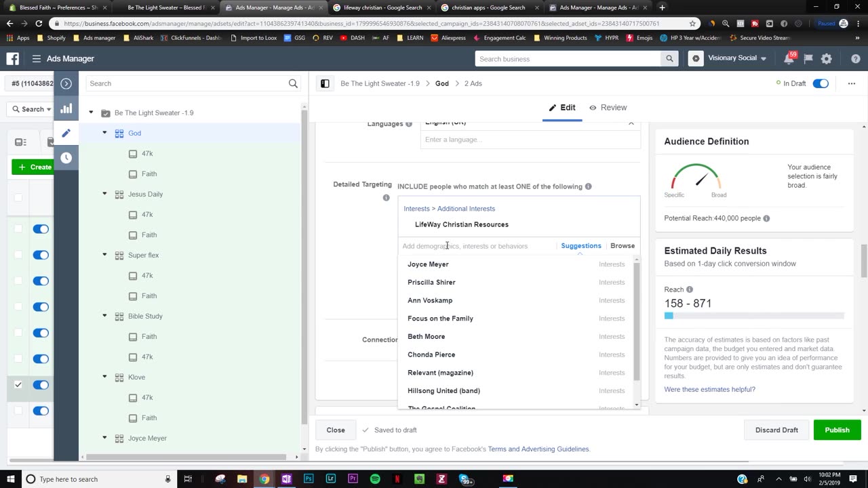Click the Pages flag icon in header
The image size is (868, 488).
click(808, 59)
